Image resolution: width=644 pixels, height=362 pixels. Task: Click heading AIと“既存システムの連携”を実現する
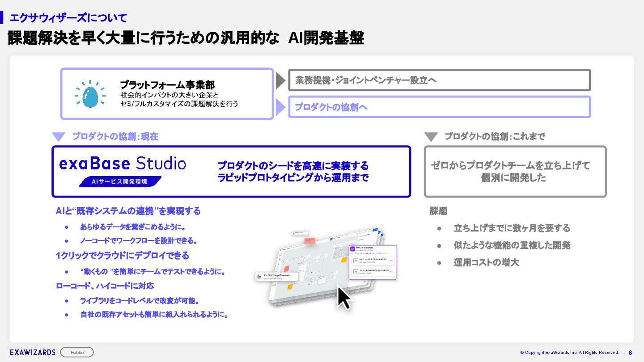tap(128, 210)
